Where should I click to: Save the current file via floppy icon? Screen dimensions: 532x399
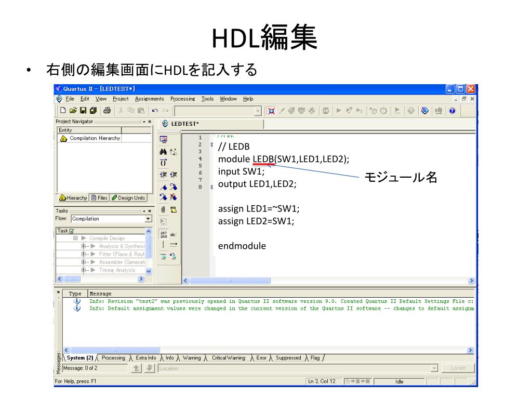(83, 110)
